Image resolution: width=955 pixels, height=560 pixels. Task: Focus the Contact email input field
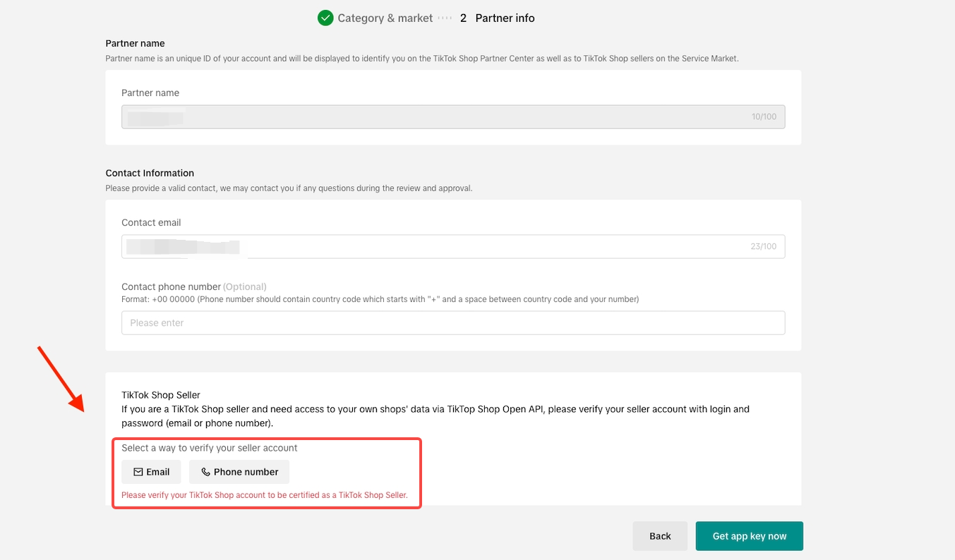(x=453, y=247)
